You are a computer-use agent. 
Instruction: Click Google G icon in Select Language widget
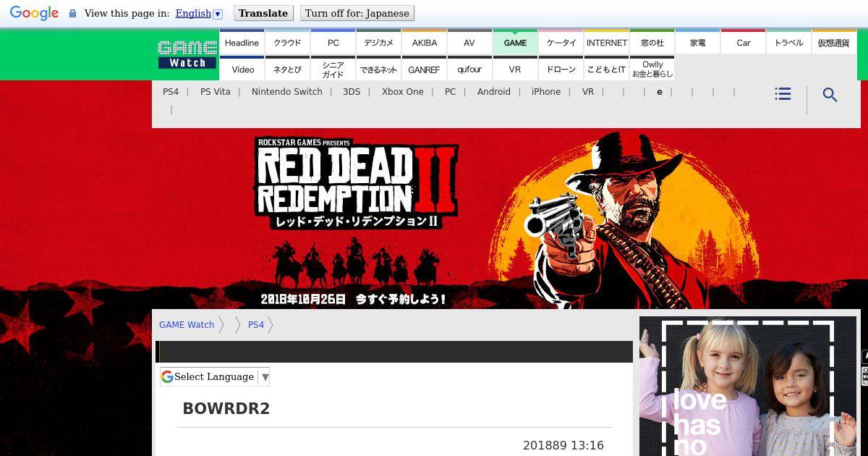coord(167,376)
